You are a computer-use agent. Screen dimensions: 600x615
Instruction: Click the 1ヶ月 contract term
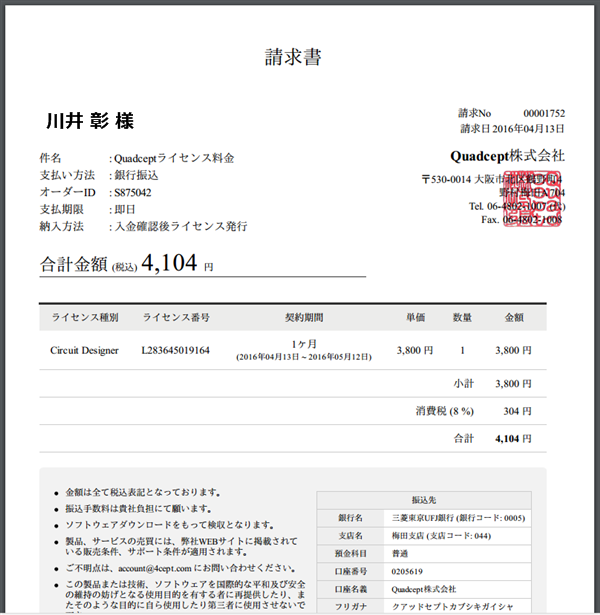[x=304, y=344]
